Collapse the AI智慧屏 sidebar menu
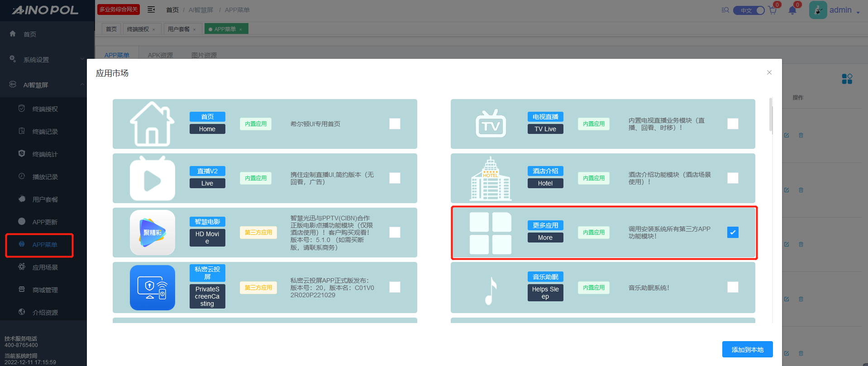This screenshot has width=868, height=366. click(45, 85)
